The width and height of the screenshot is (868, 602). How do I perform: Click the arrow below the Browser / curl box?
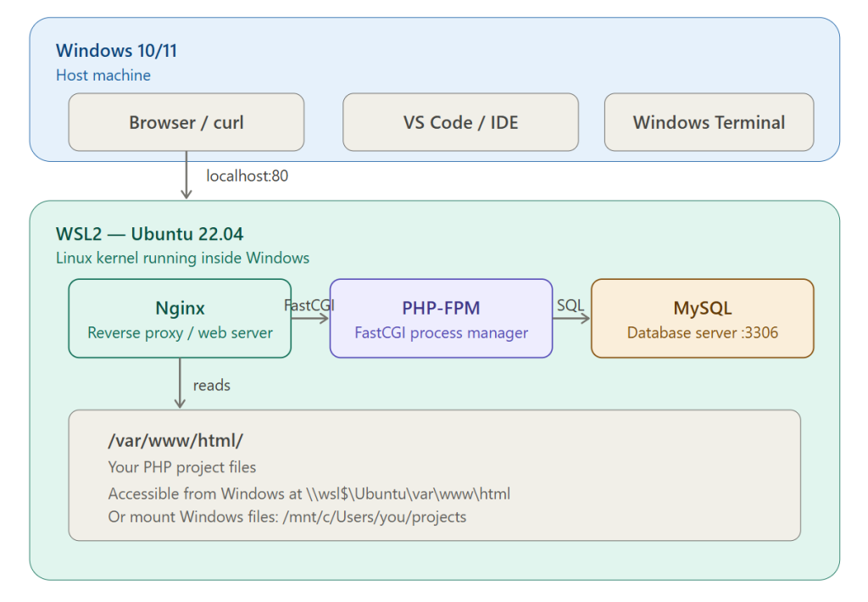click(x=186, y=176)
